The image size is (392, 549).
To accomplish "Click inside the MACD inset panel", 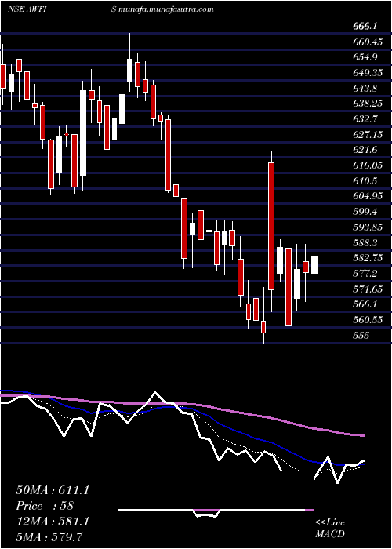I will pyautogui.click(x=216, y=510).
